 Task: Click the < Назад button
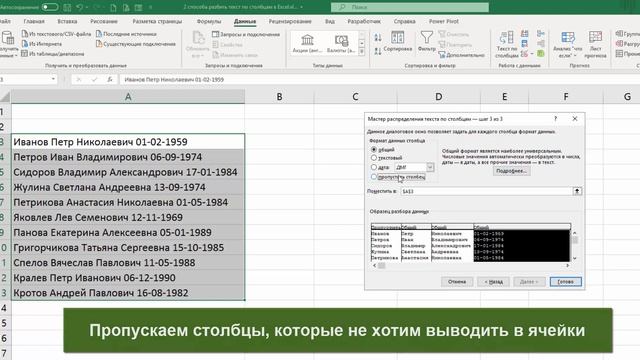[x=493, y=282]
